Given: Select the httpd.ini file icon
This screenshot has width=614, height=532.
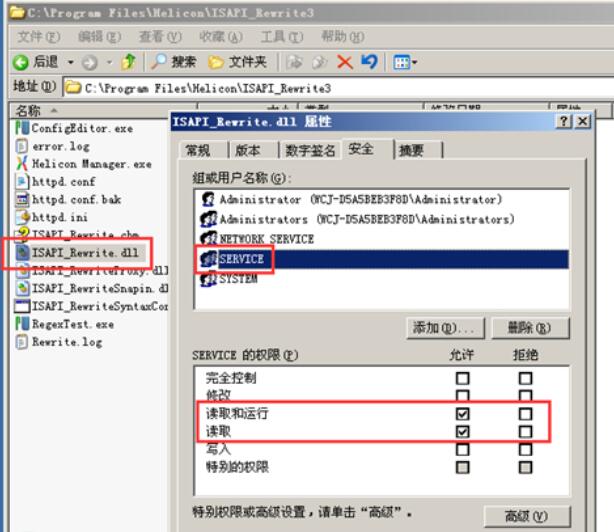Looking at the screenshot, I should 22,217.
